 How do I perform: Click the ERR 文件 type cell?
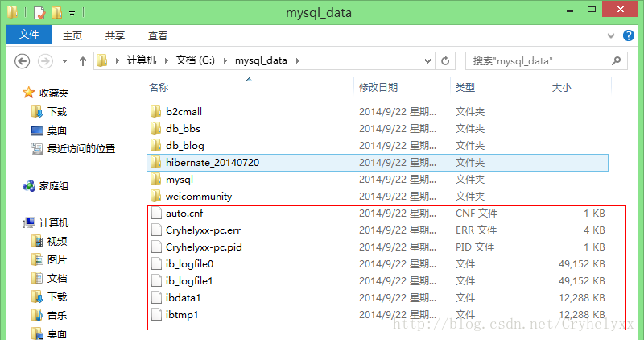tap(476, 230)
